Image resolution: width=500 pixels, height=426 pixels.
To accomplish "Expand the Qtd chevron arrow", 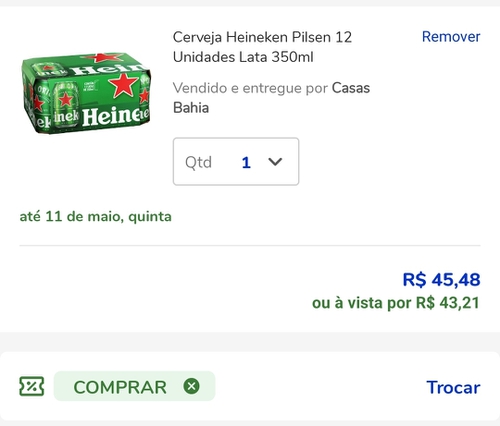I will 275,162.
